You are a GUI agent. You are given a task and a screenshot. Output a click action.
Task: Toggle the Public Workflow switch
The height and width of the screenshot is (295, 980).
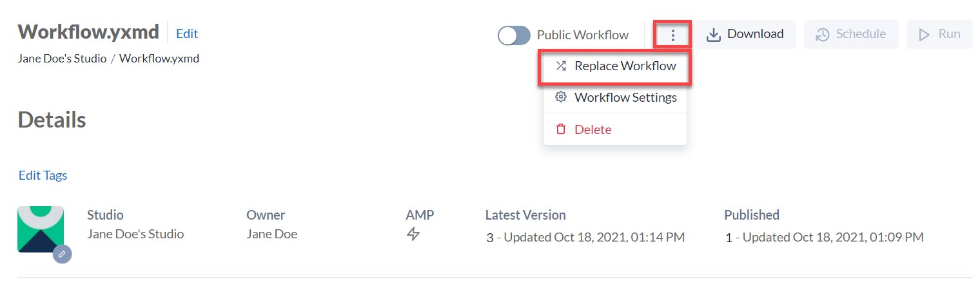point(514,35)
